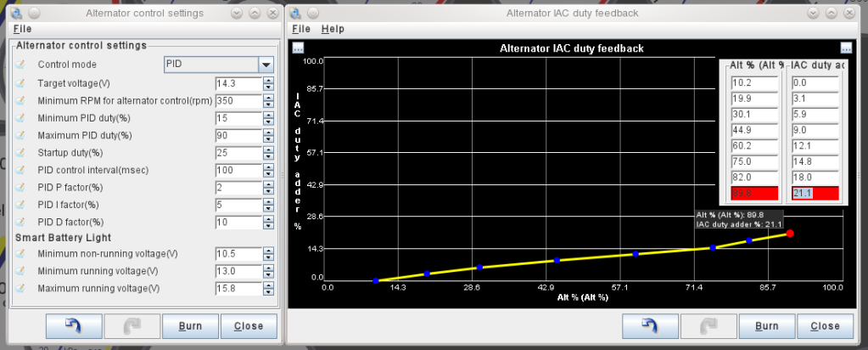Click the Alternator control settings window title icon
The height and width of the screenshot is (350, 868).
point(17,13)
